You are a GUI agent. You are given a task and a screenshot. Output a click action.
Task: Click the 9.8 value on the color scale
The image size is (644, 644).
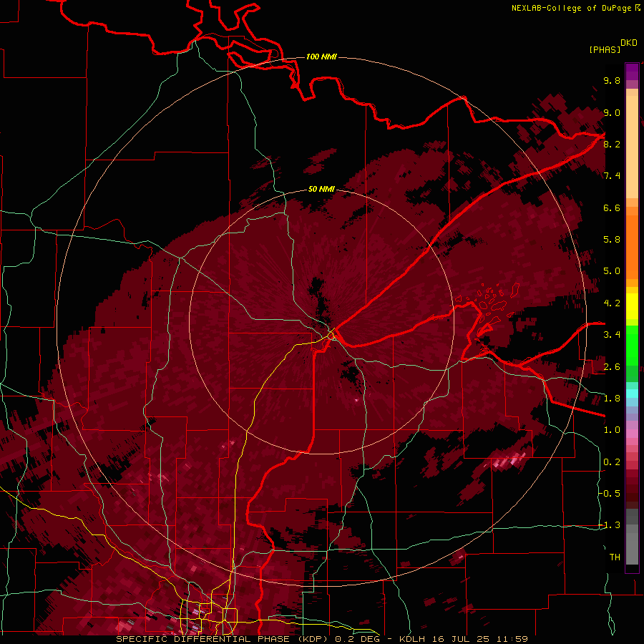point(612,80)
